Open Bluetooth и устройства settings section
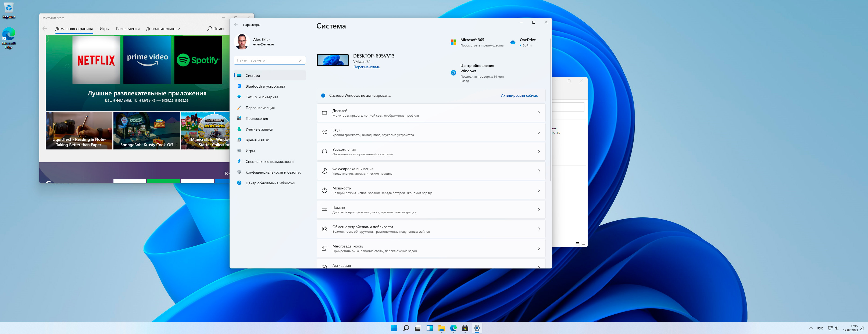Image resolution: width=868 pixels, height=334 pixels. click(x=265, y=86)
